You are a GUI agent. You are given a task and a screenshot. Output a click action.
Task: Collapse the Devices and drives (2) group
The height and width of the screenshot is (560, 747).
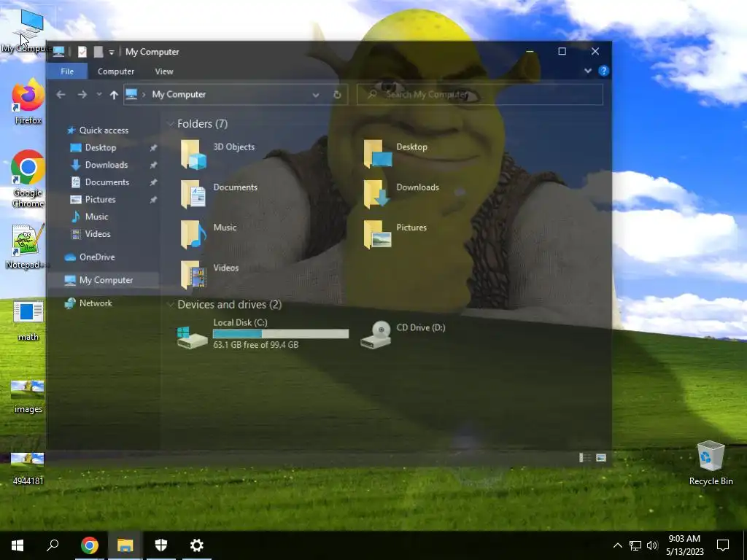[x=170, y=305]
